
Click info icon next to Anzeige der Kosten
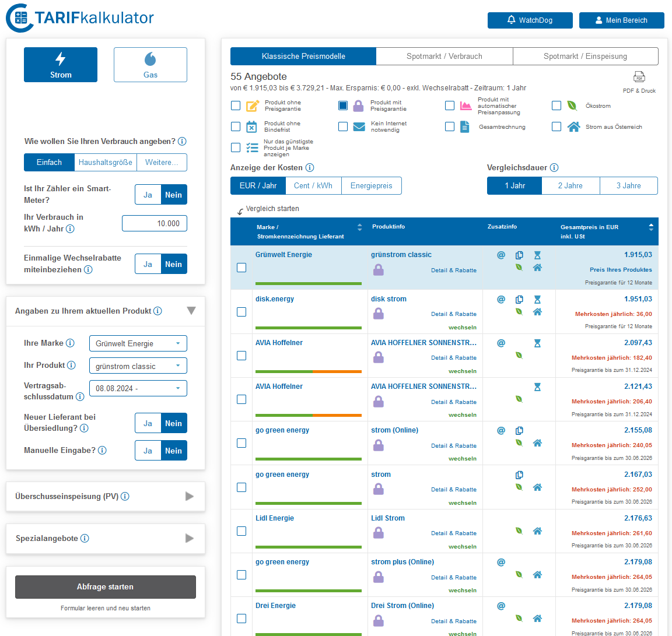pyautogui.click(x=309, y=167)
